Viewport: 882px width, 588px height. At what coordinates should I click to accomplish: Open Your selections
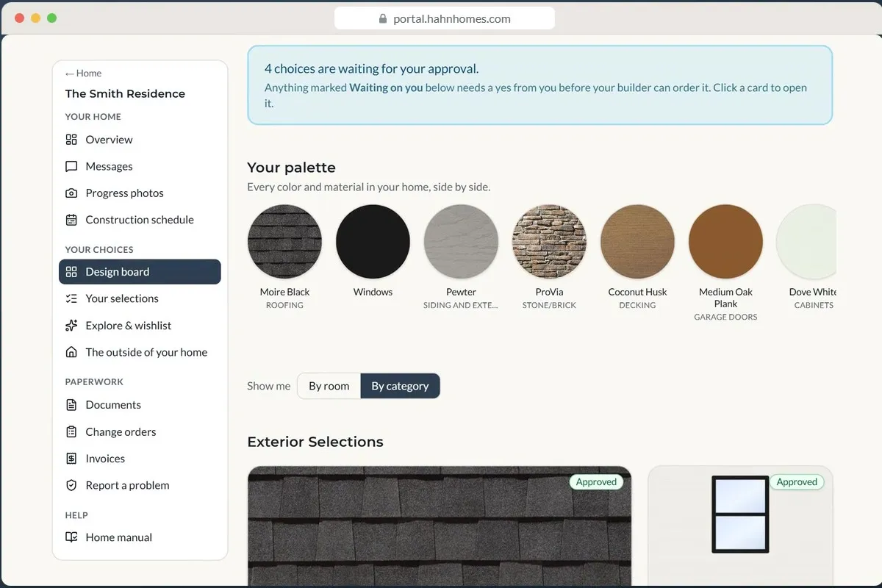tap(140, 298)
